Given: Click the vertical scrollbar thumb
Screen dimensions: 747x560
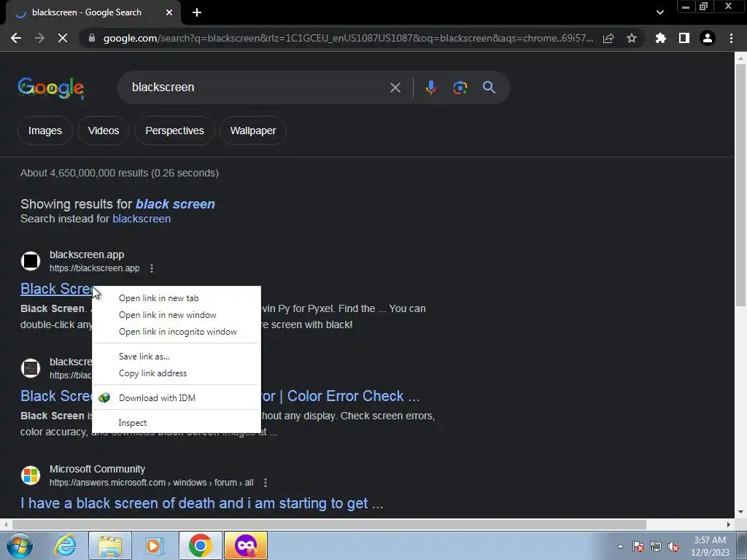Looking at the screenshot, I should point(740,186).
